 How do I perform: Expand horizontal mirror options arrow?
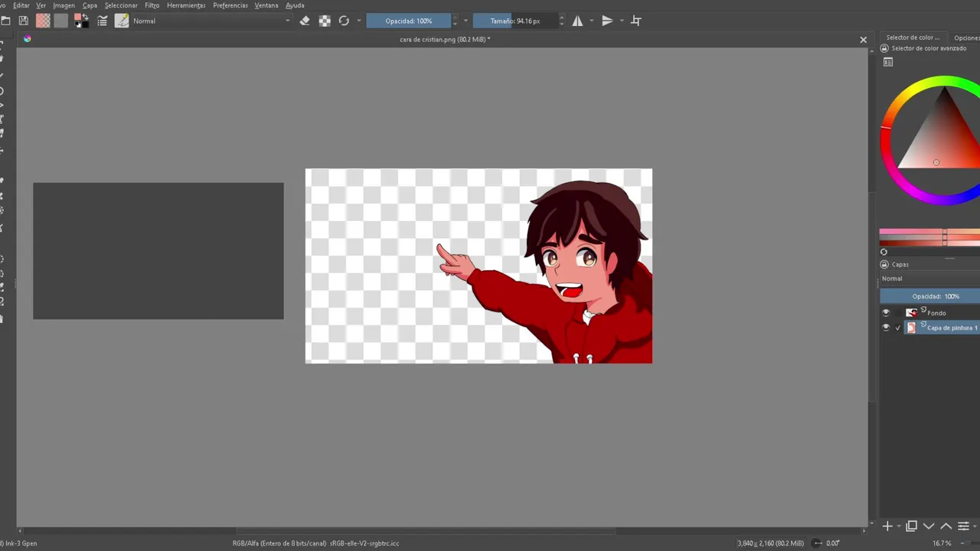pyautogui.click(x=591, y=21)
